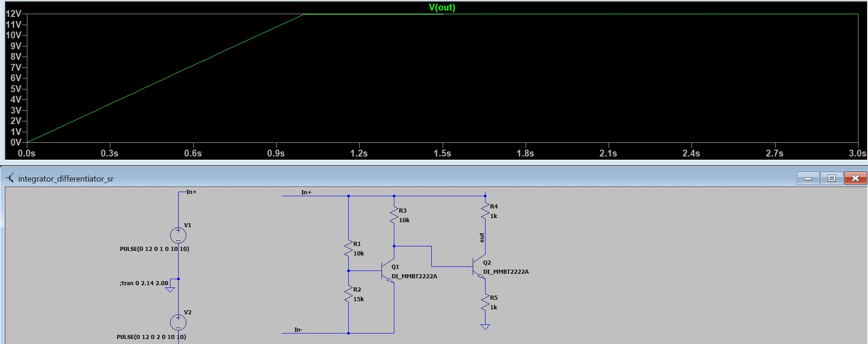Click the 10k value of R1
868x344 pixels.
click(359, 253)
